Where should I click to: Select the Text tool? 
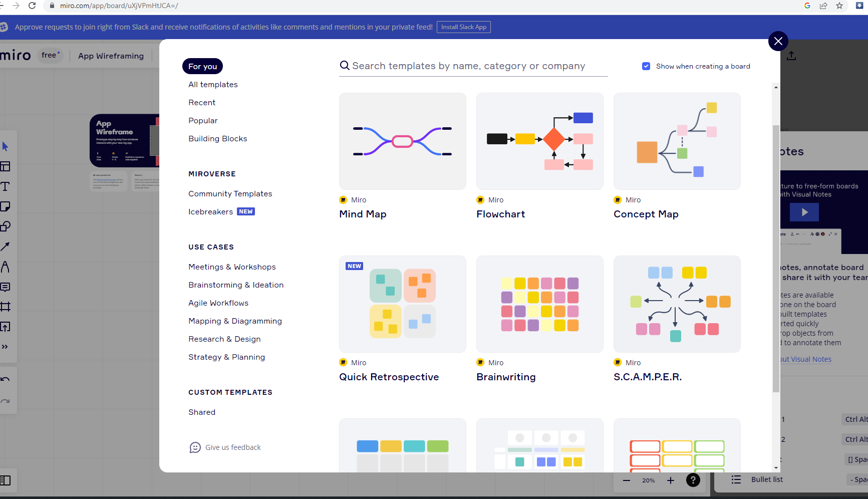pos(5,186)
